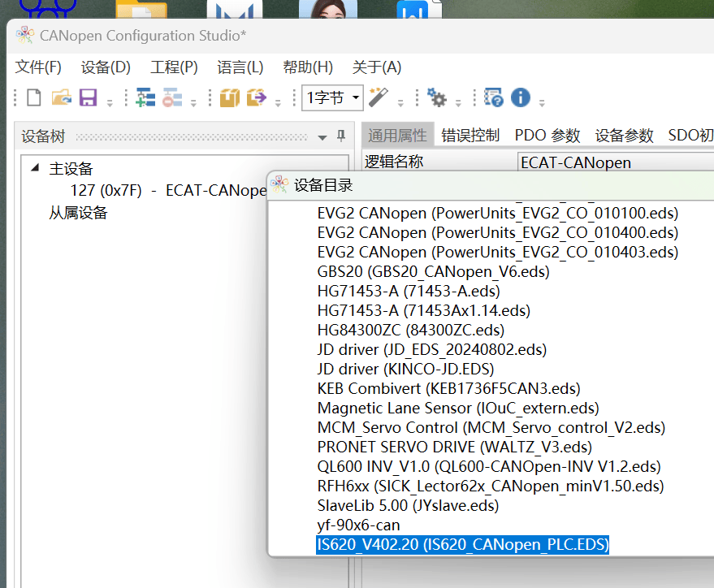This screenshot has height=588, width=714.
Task: Select RFH6xx SICK_Lector62x entry
Action: click(491, 486)
